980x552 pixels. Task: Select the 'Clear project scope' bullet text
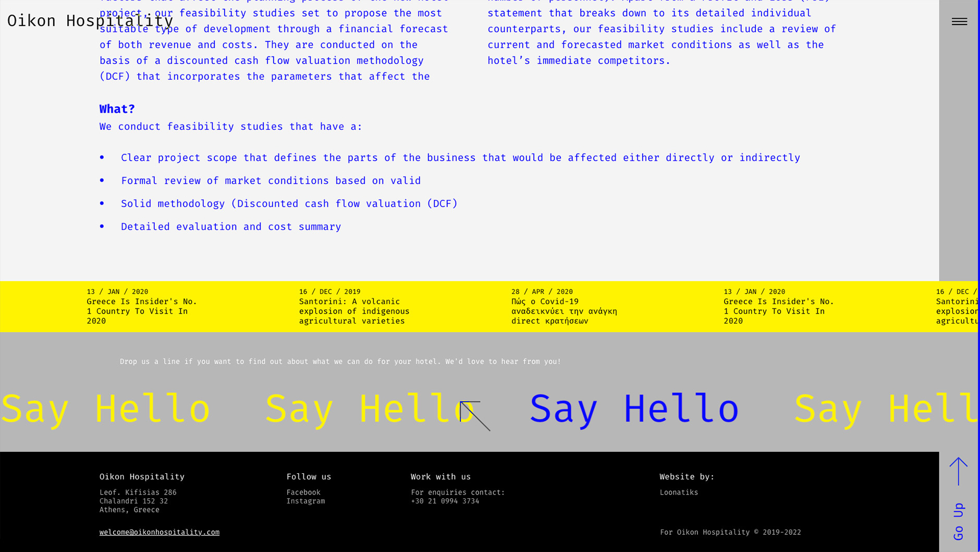click(x=460, y=158)
